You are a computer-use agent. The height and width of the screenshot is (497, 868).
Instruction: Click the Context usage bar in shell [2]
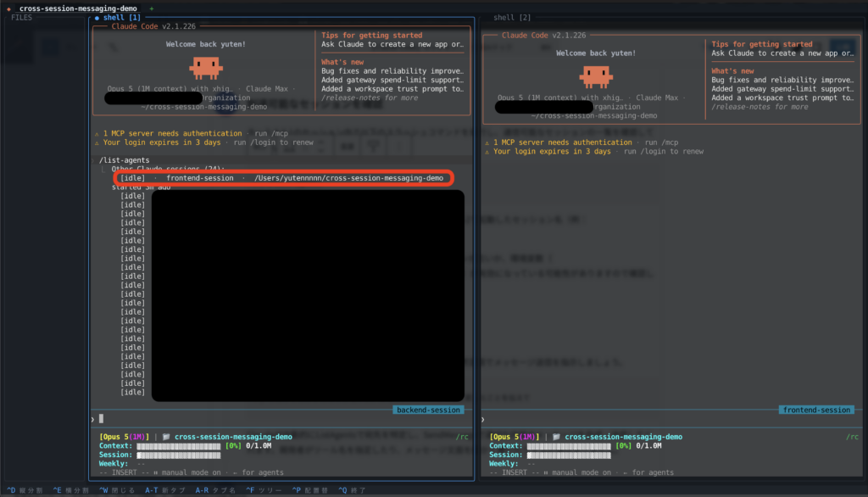click(x=569, y=446)
